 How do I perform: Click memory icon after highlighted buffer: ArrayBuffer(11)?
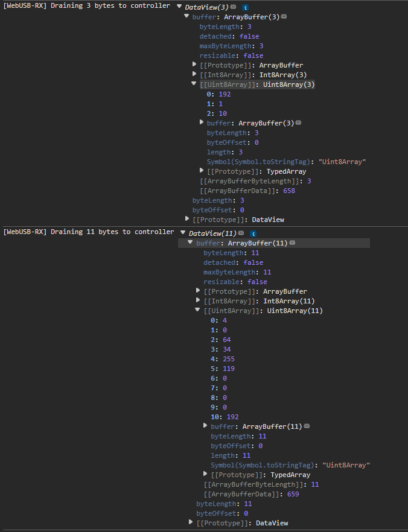click(292, 243)
